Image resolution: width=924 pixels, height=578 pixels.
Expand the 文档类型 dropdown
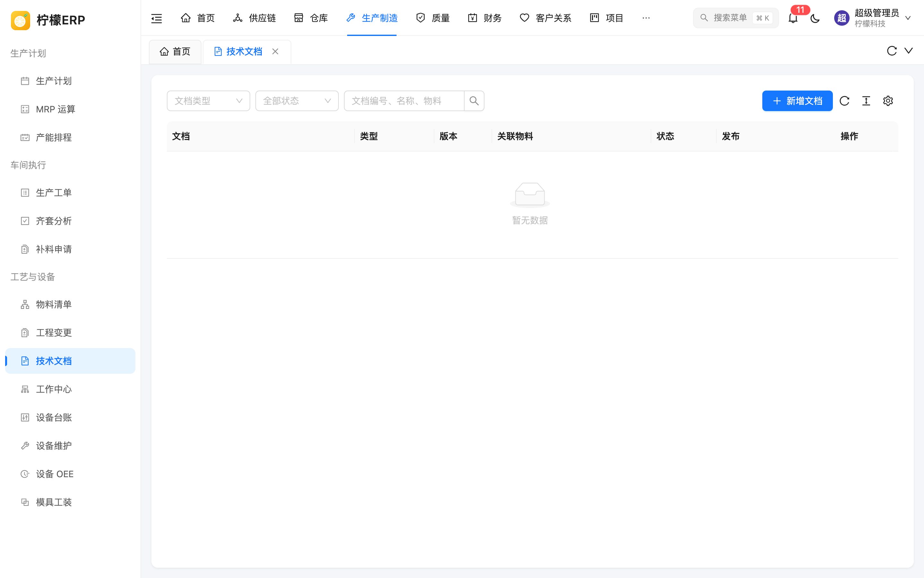(x=209, y=101)
